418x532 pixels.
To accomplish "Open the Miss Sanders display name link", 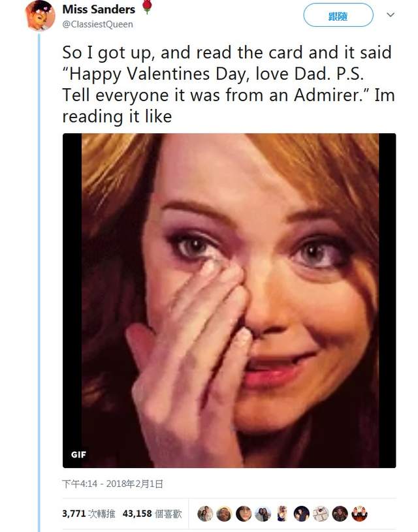I will pyautogui.click(x=99, y=9).
